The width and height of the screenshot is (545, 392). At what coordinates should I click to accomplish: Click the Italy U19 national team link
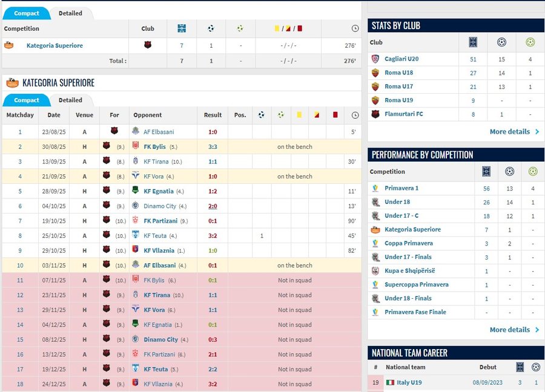tap(410, 382)
